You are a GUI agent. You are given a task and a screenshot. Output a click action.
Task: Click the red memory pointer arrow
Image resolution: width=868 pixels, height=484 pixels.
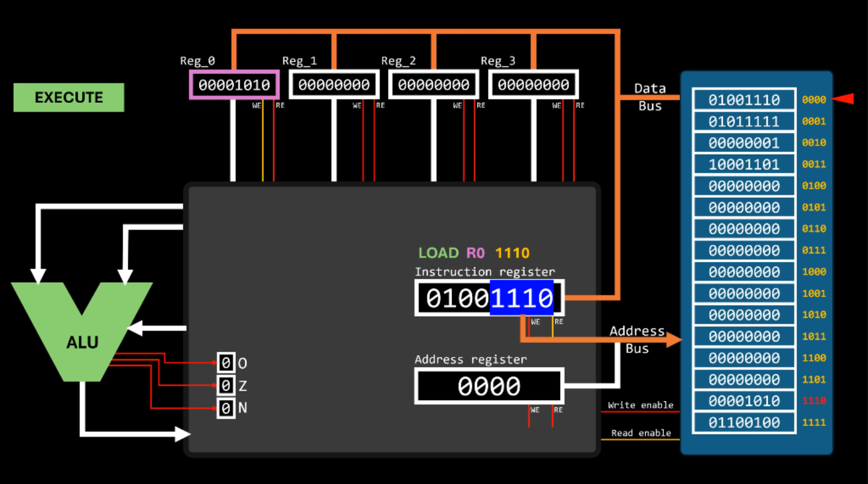click(x=844, y=99)
